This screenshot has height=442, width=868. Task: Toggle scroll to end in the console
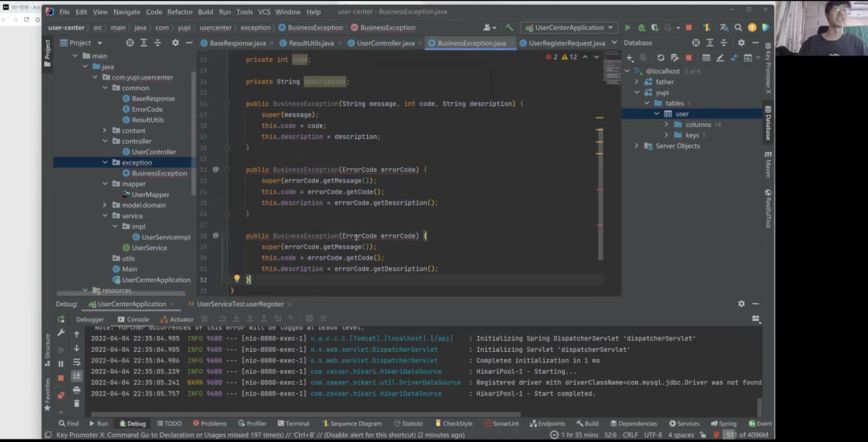pyautogui.click(x=76, y=376)
